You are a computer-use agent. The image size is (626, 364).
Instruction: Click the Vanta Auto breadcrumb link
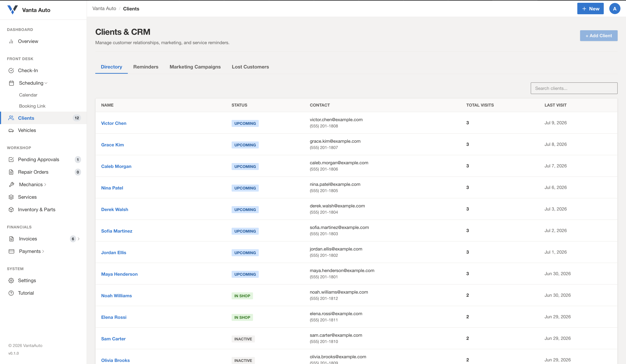[x=104, y=9]
